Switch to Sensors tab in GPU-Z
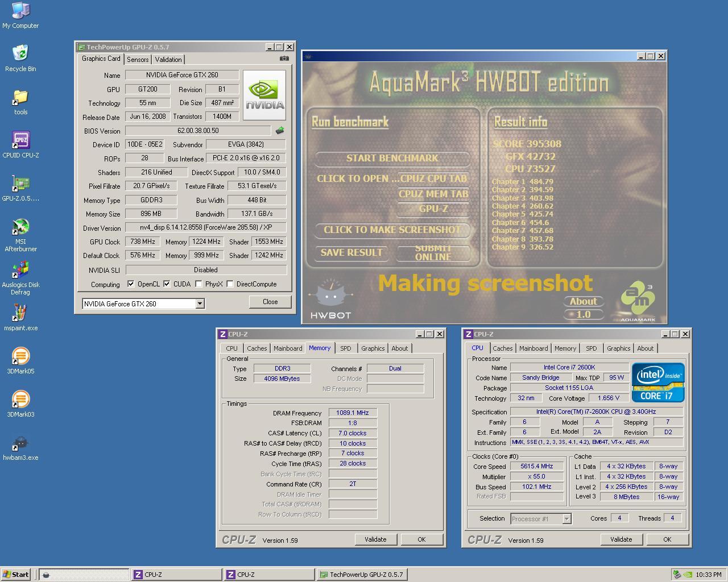728x582 pixels. click(138, 59)
